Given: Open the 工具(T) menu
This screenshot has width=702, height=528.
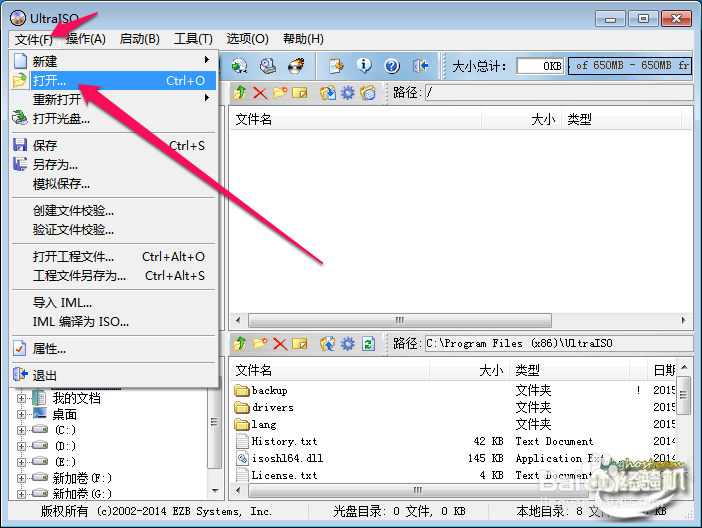Looking at the screenshot, I should [x=193, y=39].
